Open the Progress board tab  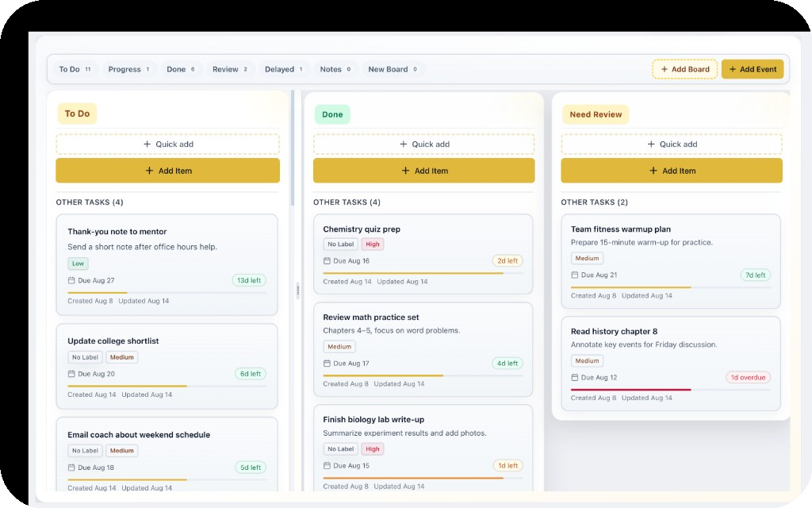pyautogui.click(x=128, y=69)
